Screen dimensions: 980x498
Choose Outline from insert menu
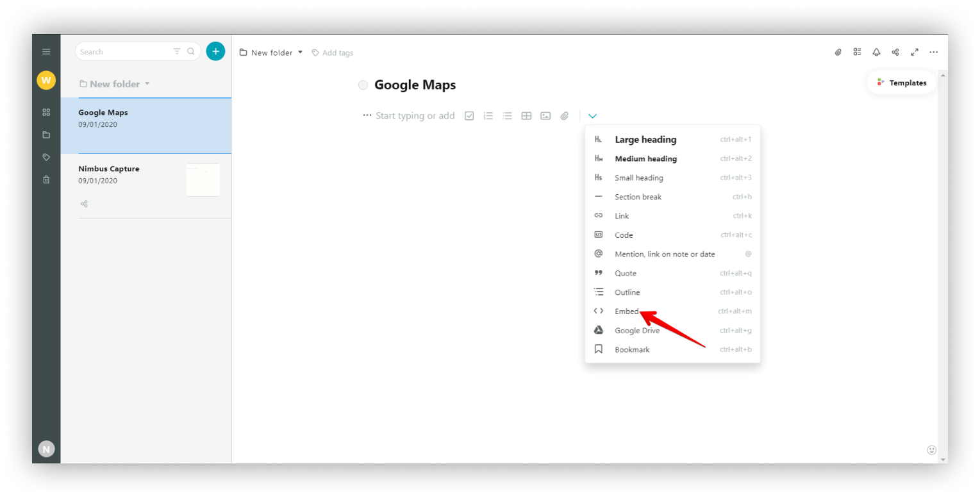pos(672,292)
